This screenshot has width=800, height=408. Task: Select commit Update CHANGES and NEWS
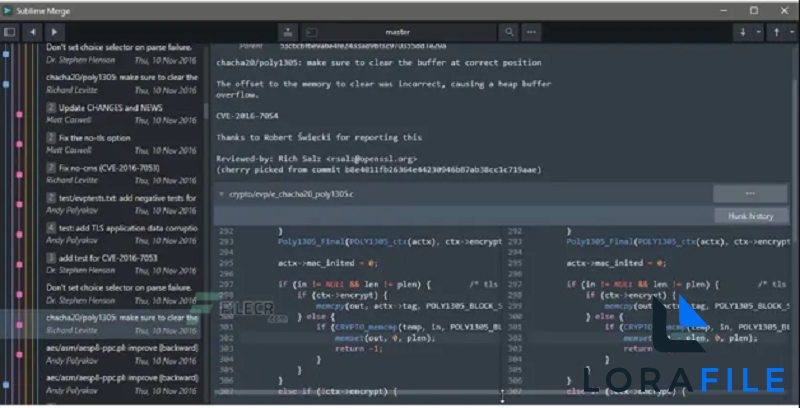pos(123,114)
